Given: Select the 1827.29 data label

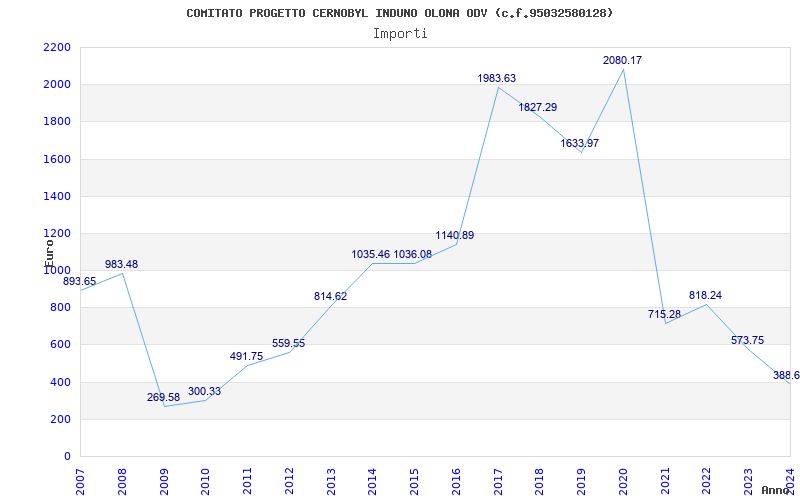Looking at the screenshot, I should [x=538, y=107].
